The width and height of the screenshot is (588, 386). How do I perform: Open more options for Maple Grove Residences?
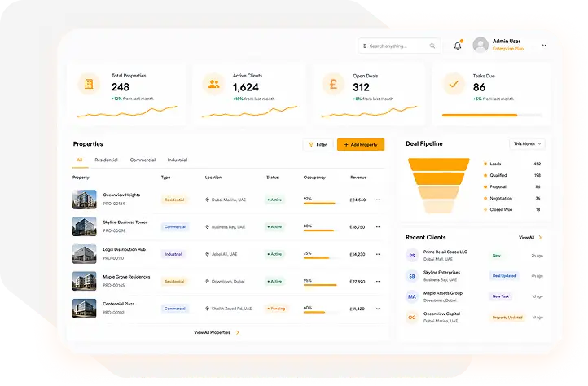377,281
